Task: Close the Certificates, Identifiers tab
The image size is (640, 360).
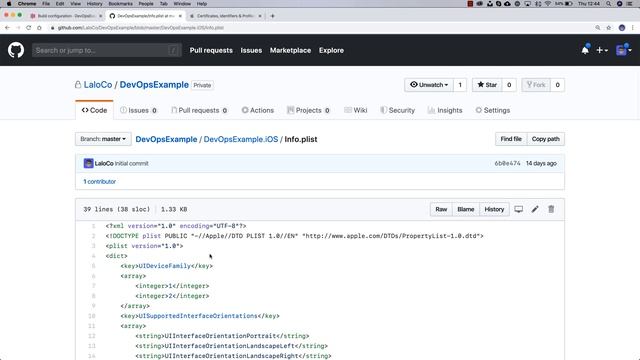Action: tap(260, 16)
